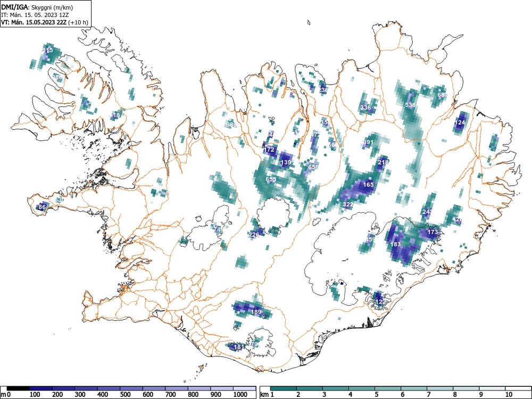Click the darkest teal 1–2 km legend swatch

pyautogui.click(x=284, y=388)
